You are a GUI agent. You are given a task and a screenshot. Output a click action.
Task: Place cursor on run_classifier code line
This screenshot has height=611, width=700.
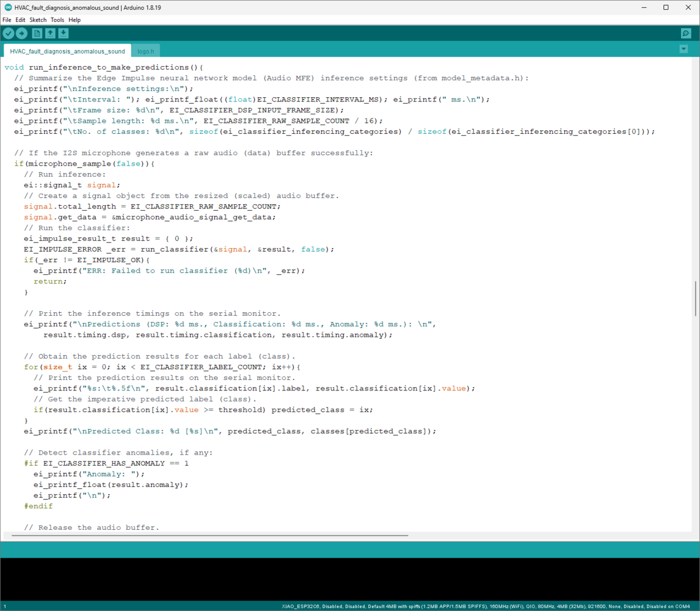point(179,249)
